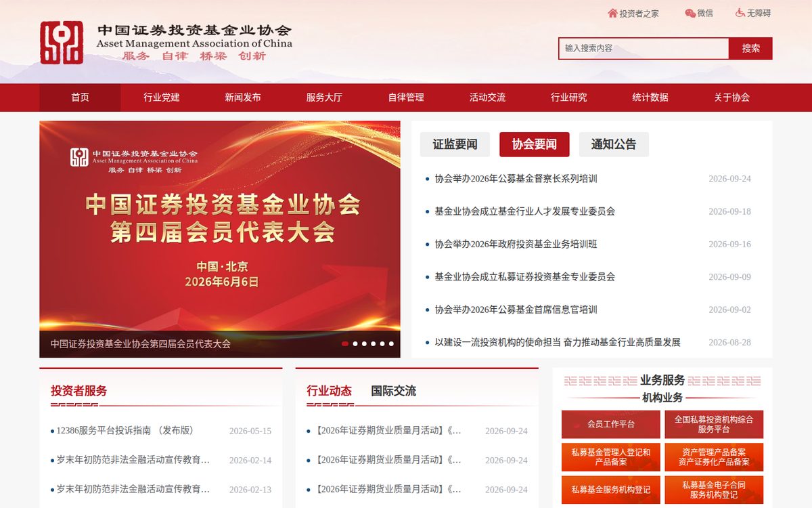This screenshot has height=508, width=812.
Task: Focus the 输入搜索内容 search field
Action: click(644, 48)
